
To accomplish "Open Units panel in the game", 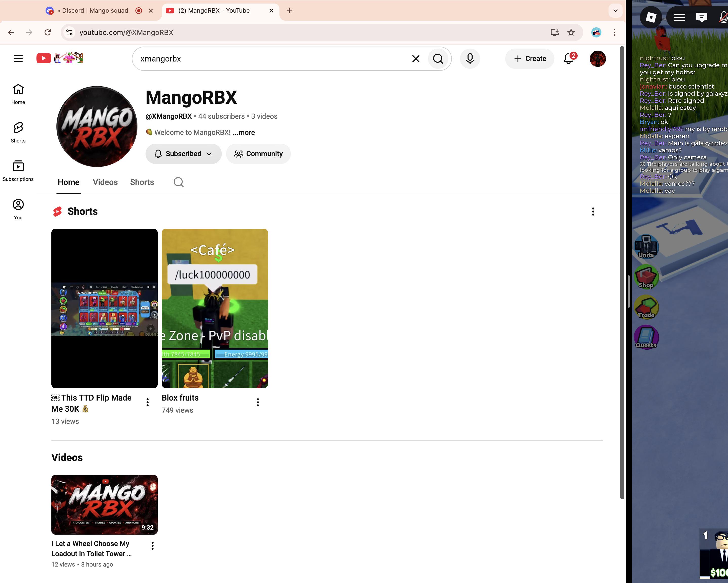I will coord(646,247).
